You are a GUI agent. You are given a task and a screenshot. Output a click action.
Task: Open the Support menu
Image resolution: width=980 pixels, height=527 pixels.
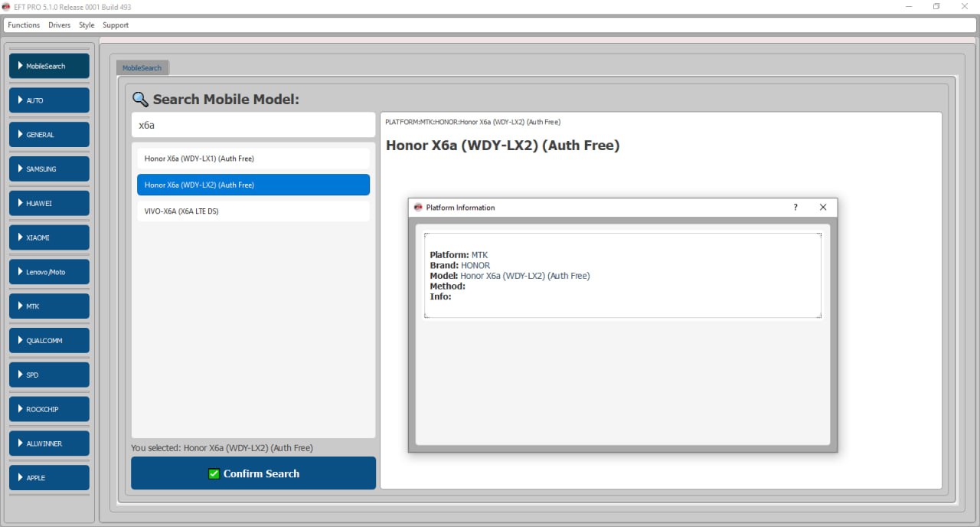[116, 25]
